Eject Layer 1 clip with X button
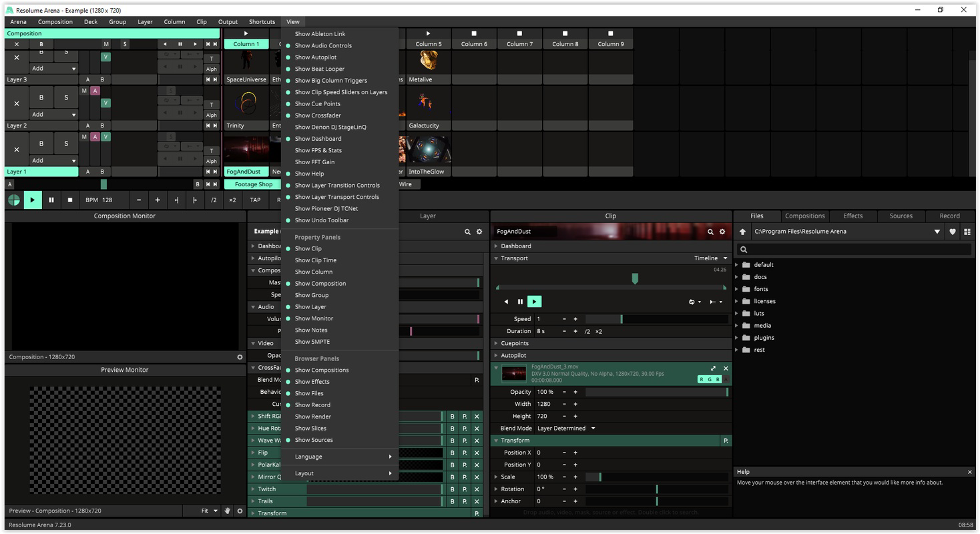The height and width of the screenshot is (534, 980). tap(17, 150)
